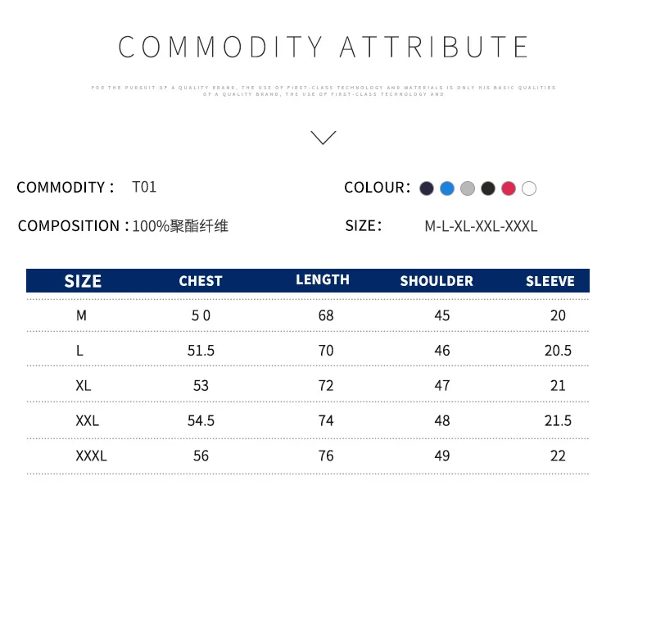
Task: Click the M-L-XL-XXL-XXXL size range text
Action: click(x=481, y=226)
